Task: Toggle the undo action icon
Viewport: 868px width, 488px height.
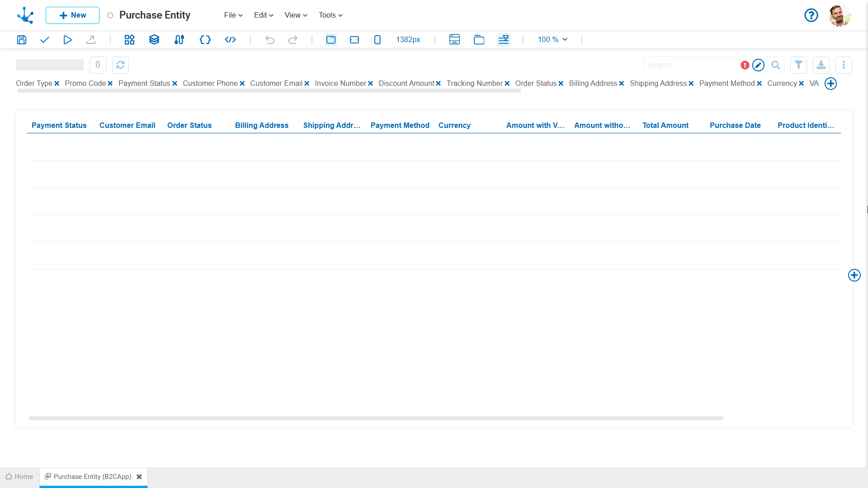Action: click(270, 39)
